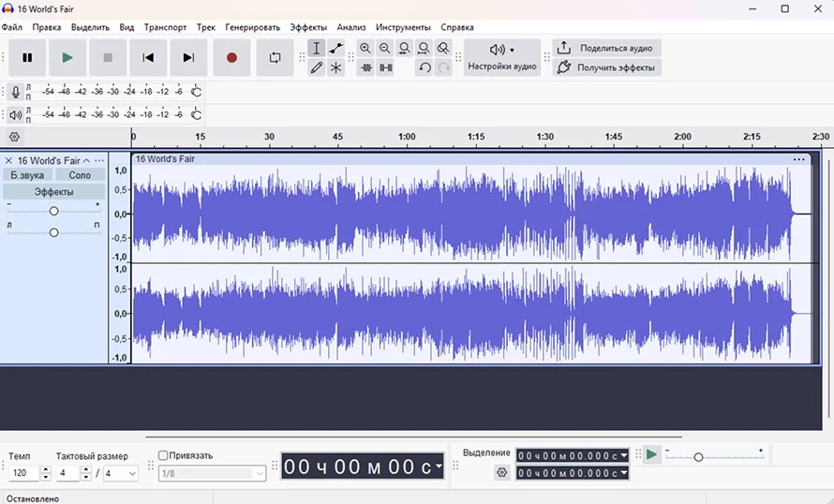834x504 pixels.
Task: Open the Правка menu
Action: (x=47, y=27)
